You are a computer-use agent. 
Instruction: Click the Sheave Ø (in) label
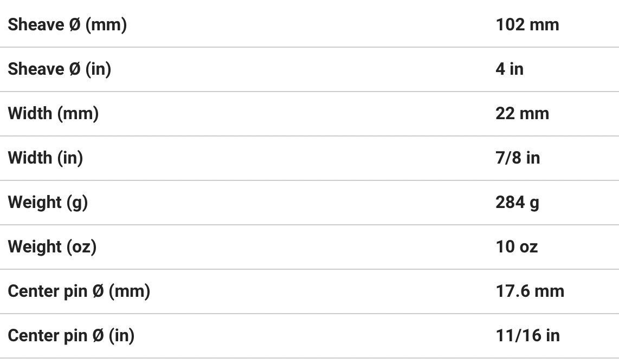pos(59,69)
